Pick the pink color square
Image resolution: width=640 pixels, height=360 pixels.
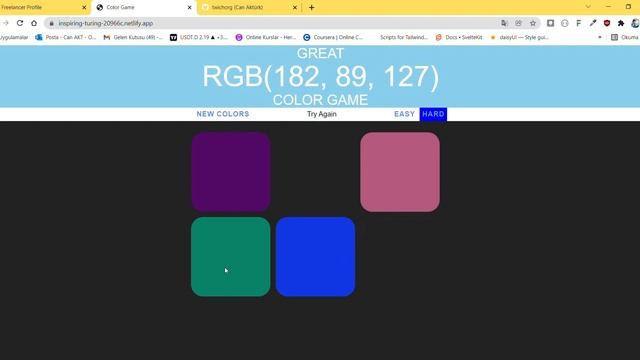[400, 172]
